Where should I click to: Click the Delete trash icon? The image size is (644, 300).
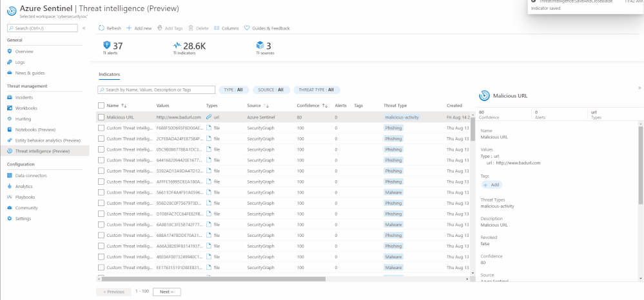click(x=191, y=28)
